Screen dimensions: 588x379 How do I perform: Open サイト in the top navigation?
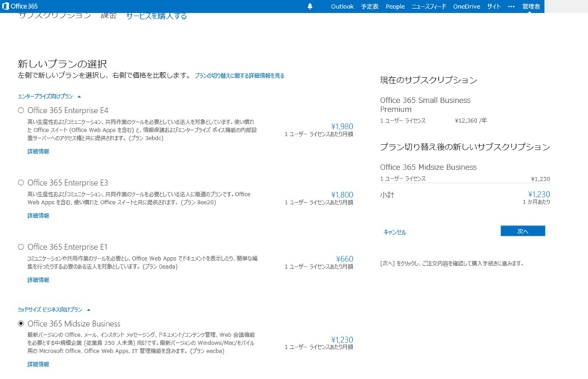[x=493, y=7]
